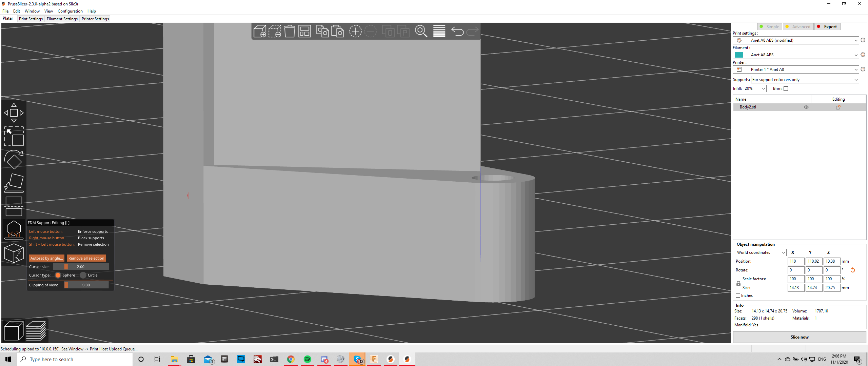Open the Supports dropdown
Viewport: 868px width, 366px height.
(805, 80)
